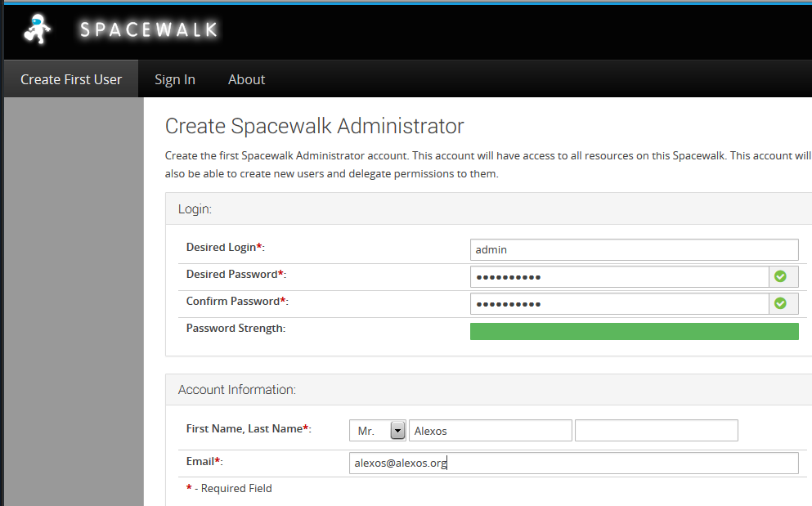The image size is (812, 506).
Task: Click the Confirm Password label
Action: coord(237,302)
